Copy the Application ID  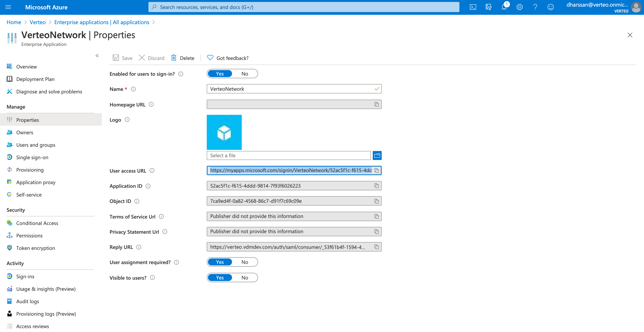(x=376, y=186)
